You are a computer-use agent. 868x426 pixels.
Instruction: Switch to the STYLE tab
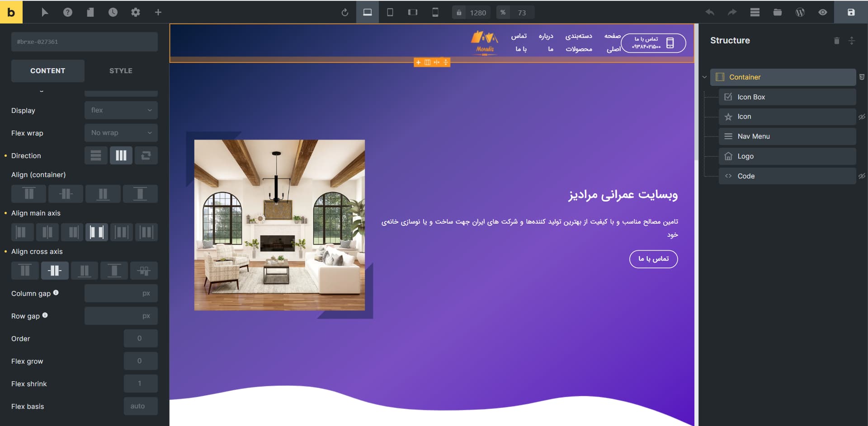tap(121, 71)
